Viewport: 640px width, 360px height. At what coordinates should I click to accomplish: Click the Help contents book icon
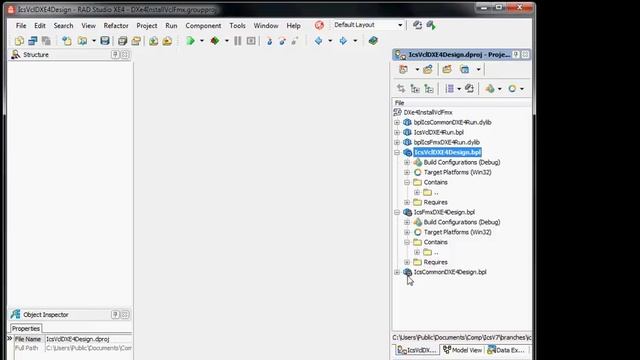(x=373, y=41)
